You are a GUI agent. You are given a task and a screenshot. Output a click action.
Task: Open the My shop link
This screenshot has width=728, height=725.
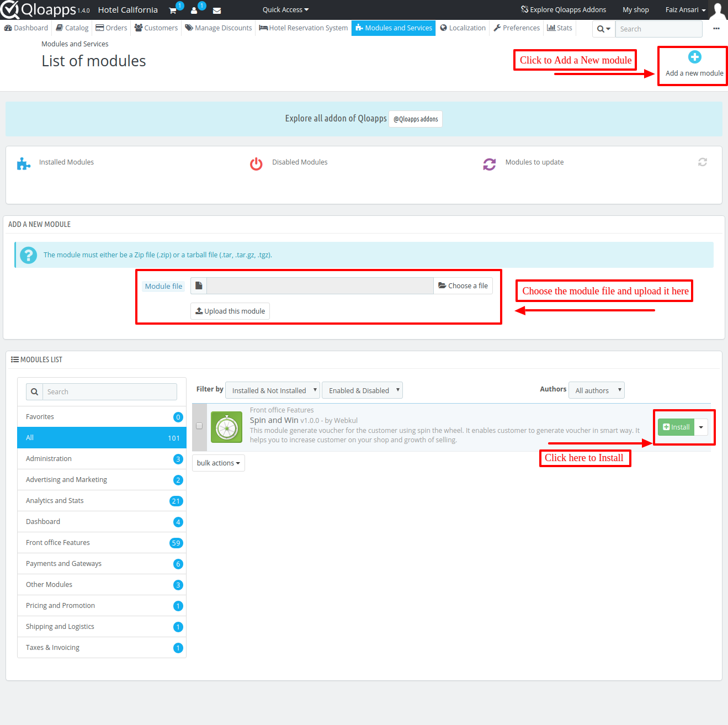[636, 10]
